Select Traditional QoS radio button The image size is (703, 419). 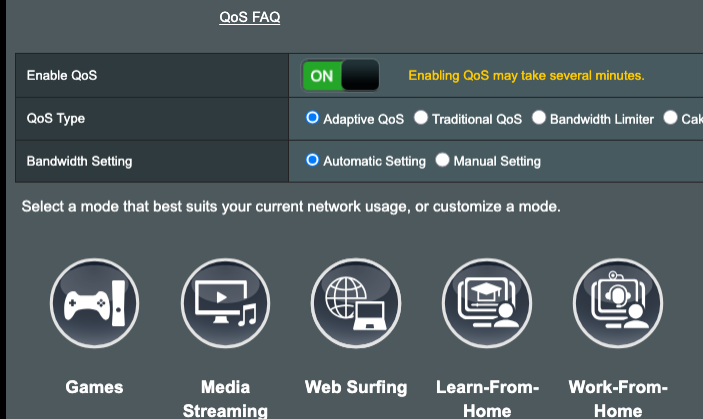click(421, 118)
